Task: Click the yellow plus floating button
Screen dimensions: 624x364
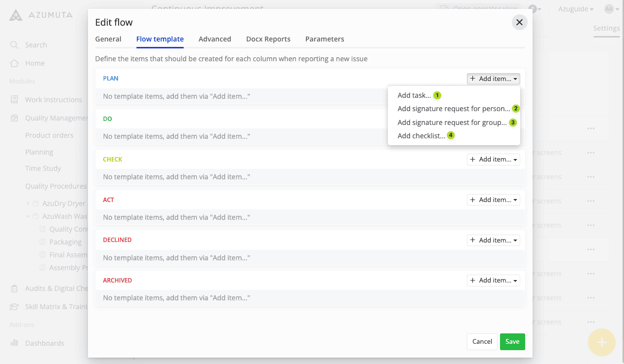Action: (601, 342)
